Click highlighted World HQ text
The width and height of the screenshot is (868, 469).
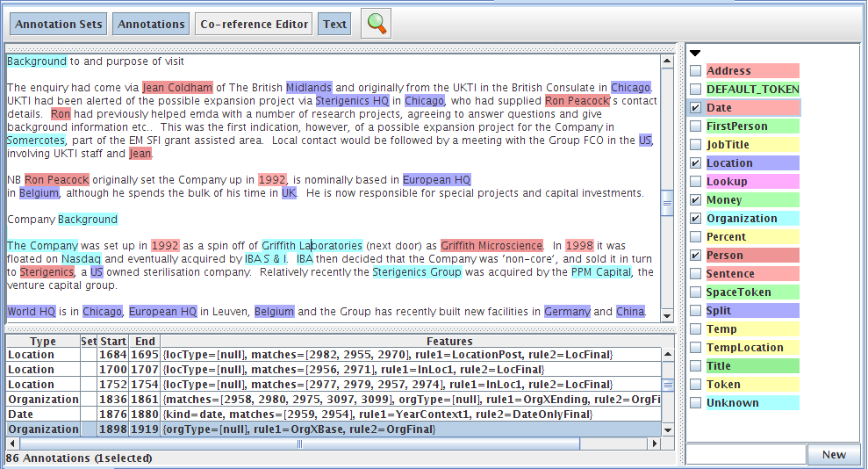tap(31, 311)
